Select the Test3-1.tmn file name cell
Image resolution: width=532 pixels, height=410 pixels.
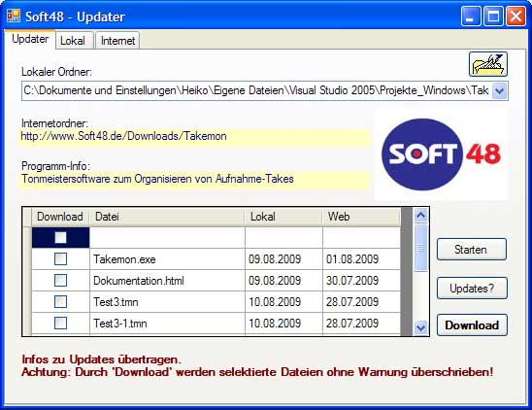coord(167,324)
